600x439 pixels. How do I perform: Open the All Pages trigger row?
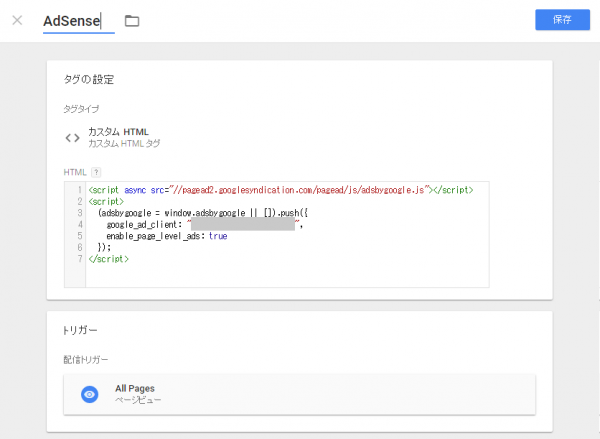pos(299,395)
